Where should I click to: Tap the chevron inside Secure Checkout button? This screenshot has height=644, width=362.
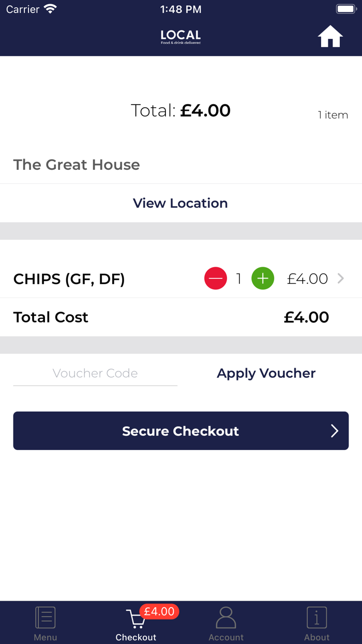[335, 430]
